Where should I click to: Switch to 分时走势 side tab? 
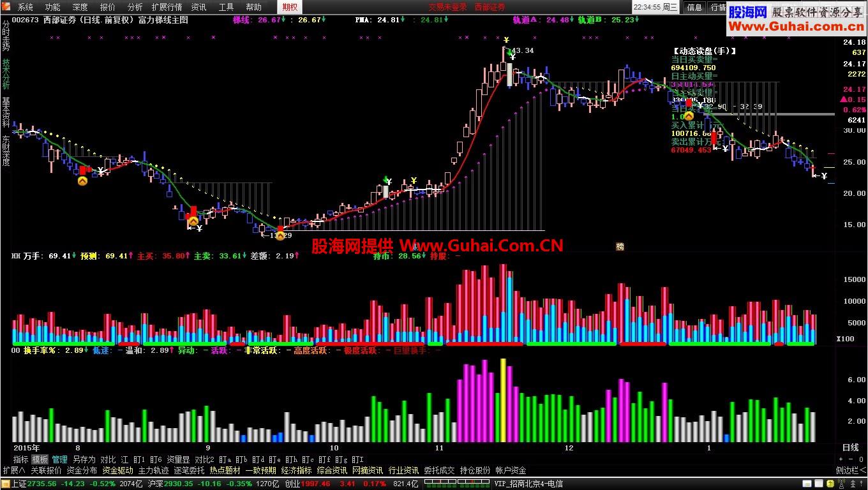6,36
